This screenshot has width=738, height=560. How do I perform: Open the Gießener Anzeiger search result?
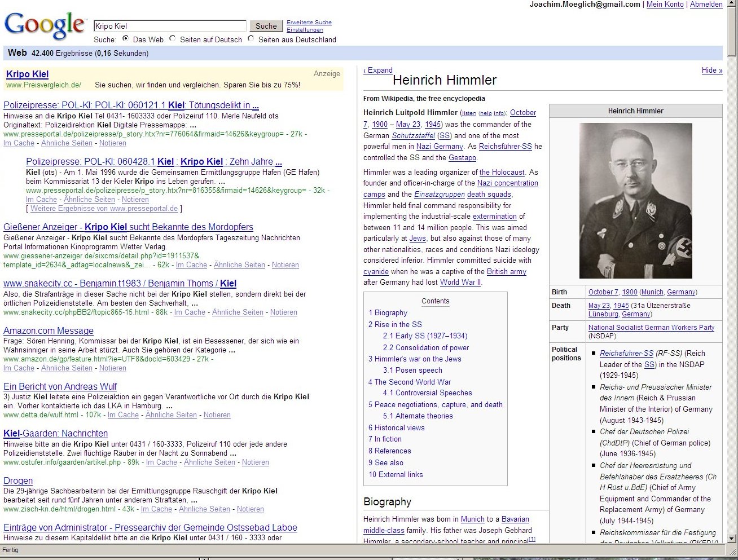128,227
